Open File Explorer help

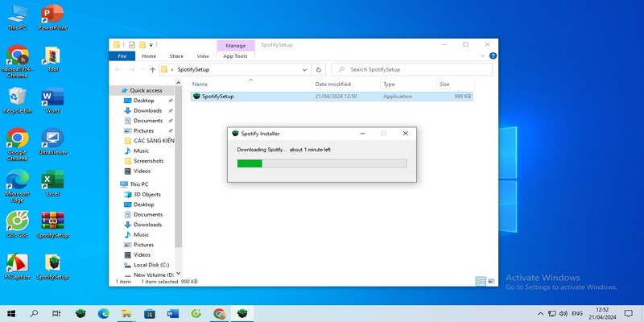coord(493,56)
